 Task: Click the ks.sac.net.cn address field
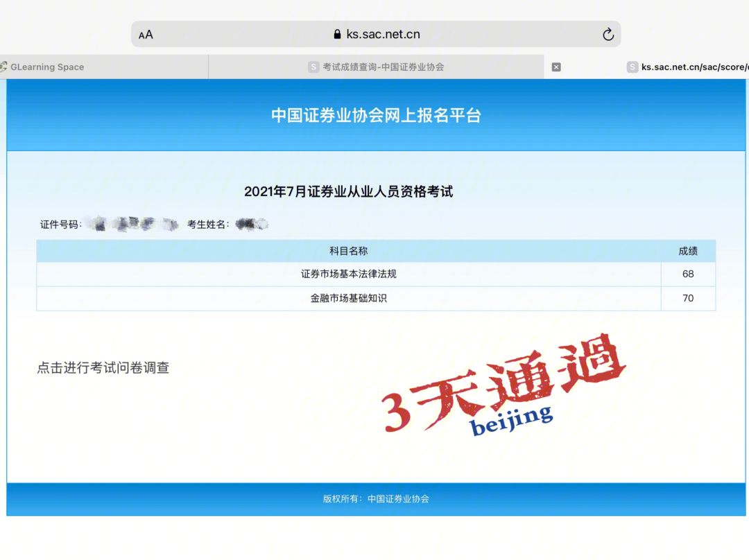(x=383, y=35)
